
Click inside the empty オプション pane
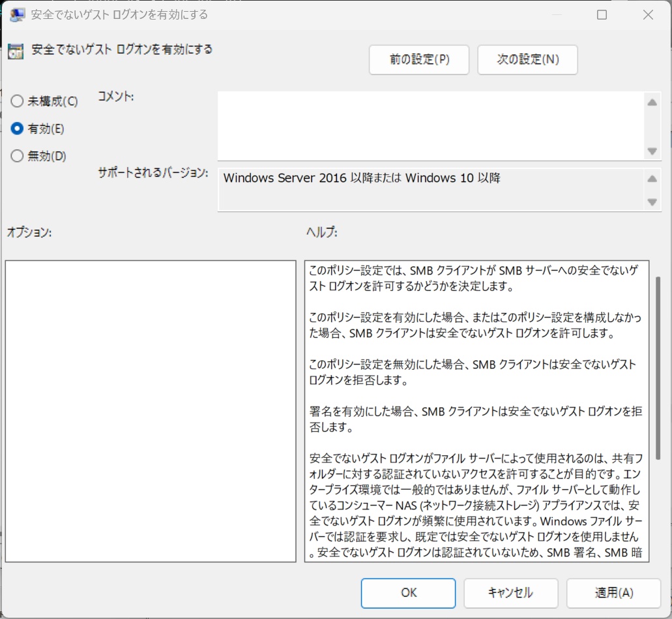[x=151, y=411]
